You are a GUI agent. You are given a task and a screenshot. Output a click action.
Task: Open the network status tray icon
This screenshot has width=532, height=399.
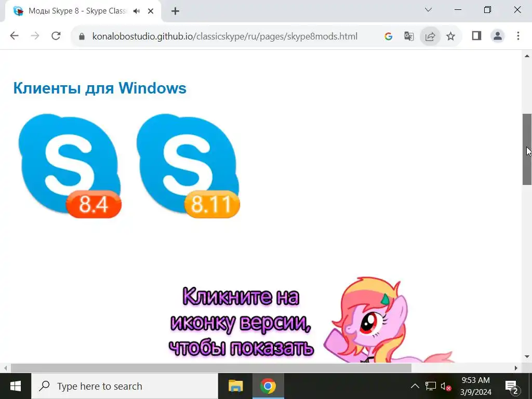[x=431, y=386]
